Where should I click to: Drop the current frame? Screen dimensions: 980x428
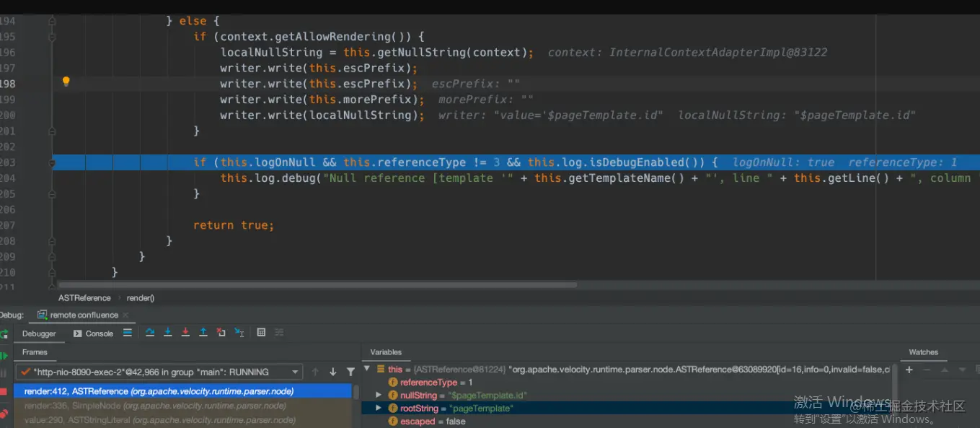click(x=221, y=333)
